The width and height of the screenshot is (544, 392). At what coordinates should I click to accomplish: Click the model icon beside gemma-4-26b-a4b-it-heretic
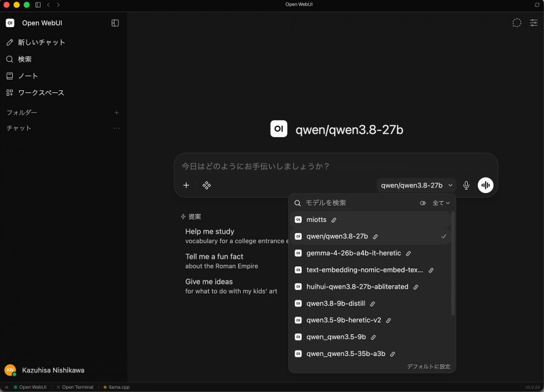298,253
